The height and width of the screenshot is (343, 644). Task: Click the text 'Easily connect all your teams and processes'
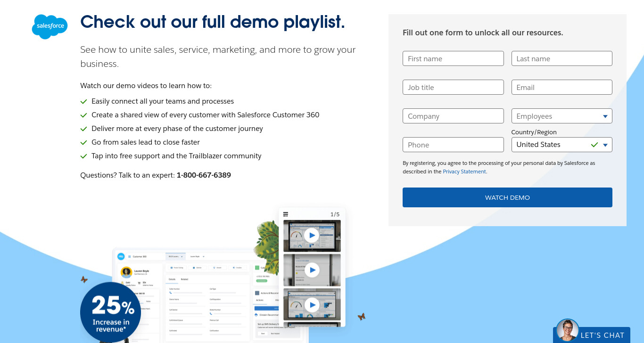coord(163,101)
